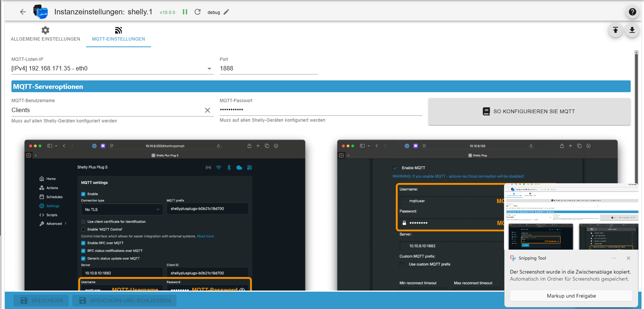Click the v10.0.0 version label
This screenshot has height=309, width=644.
(168, 12)
